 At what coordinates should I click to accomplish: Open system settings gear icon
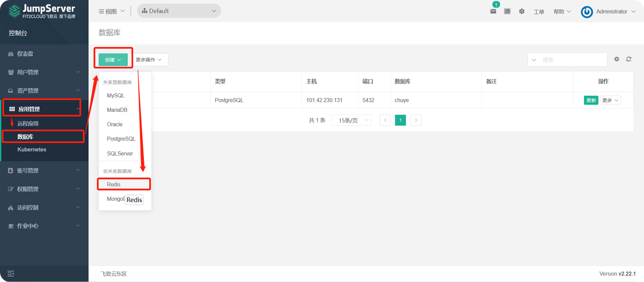click(522, 11)
